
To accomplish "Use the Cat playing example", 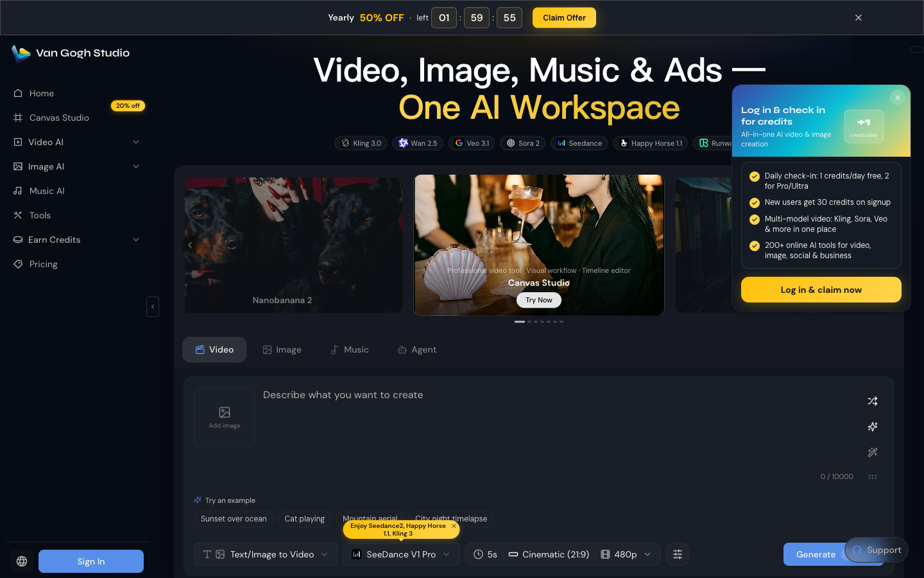I will 305,519.
